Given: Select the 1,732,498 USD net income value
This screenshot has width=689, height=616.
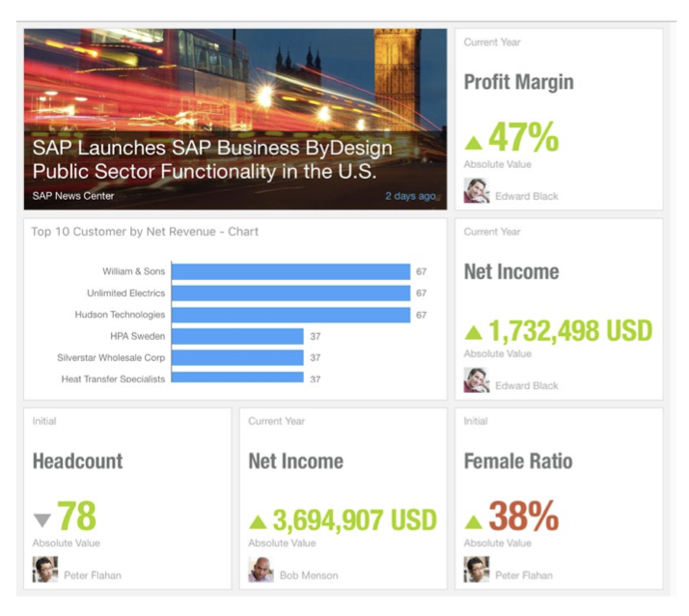Looking at the screenshot, I should click(570, 330).
